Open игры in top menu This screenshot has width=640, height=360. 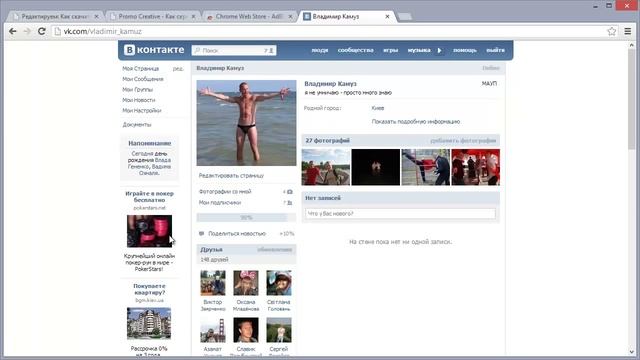pyautogui.click(x=390, y=50)
